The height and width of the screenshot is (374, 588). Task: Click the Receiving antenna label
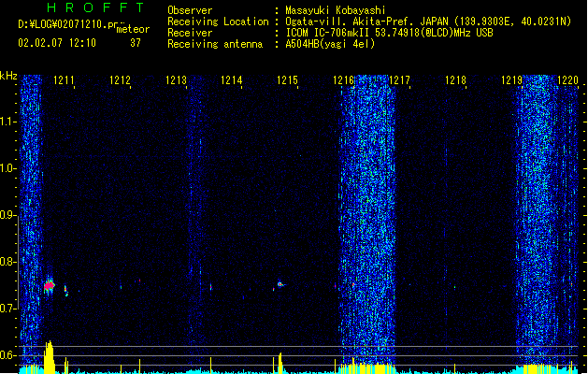coord(215,44)
